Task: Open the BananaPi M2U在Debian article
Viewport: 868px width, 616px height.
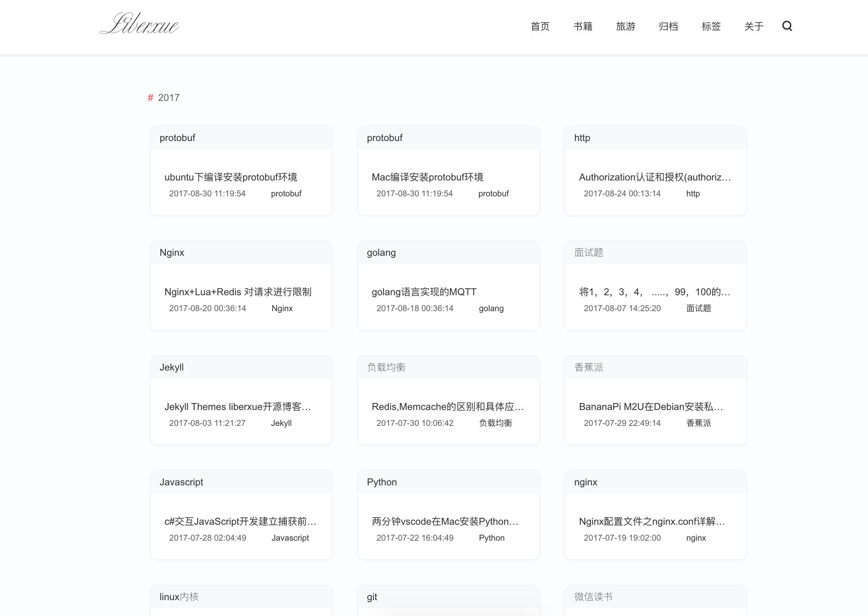Action: pyautogui.click(x=651, y=407)
